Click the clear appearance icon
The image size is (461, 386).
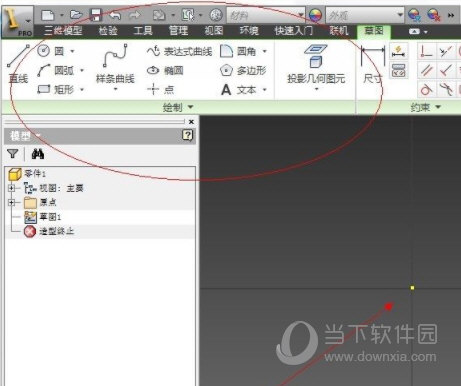[x=434, y=15]
